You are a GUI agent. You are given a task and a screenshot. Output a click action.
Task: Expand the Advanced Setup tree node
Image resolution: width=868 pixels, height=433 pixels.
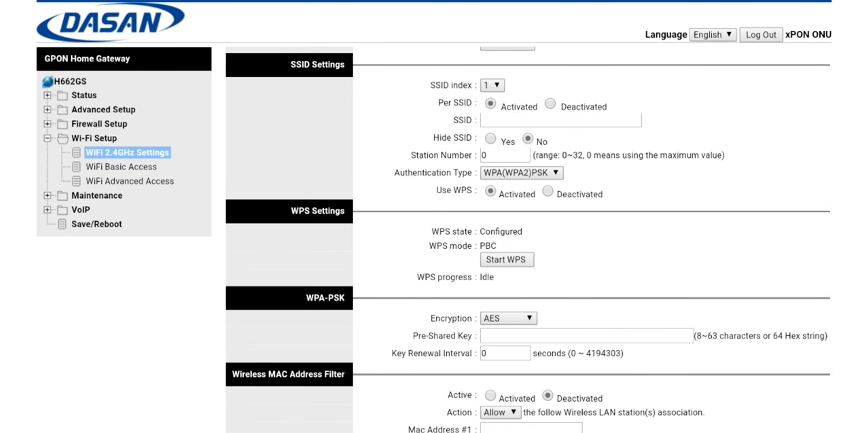tap(47, 109)
